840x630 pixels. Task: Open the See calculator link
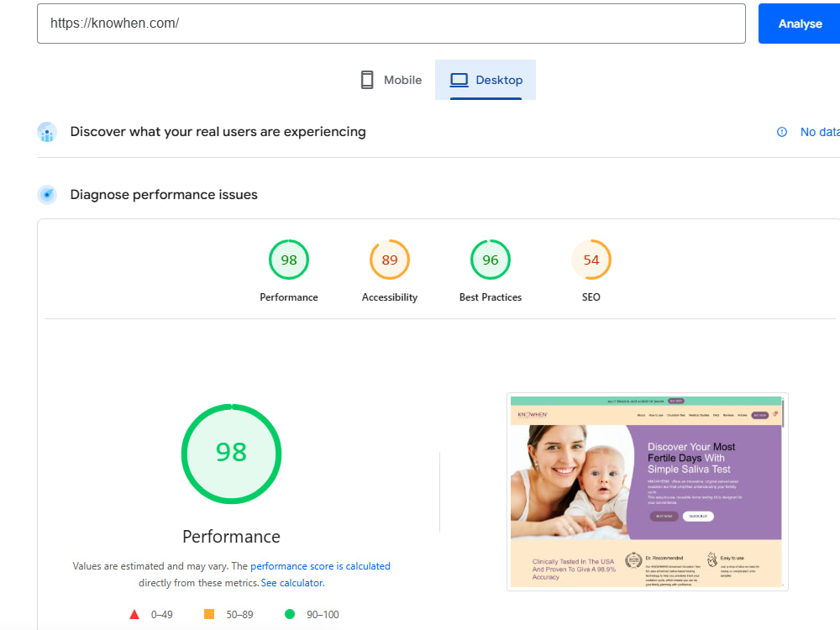[292, 583]
